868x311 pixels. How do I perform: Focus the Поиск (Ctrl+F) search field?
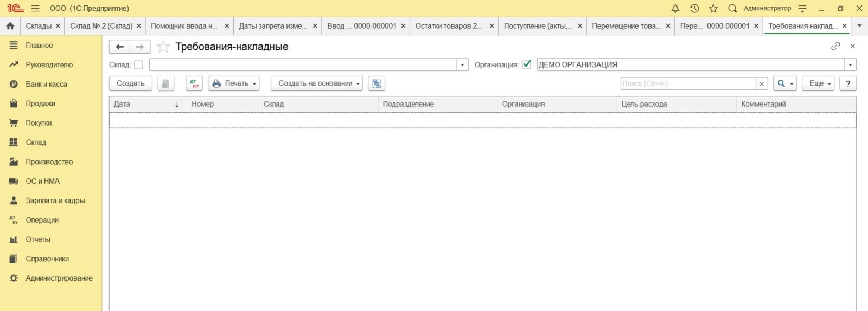pos(688,83)
